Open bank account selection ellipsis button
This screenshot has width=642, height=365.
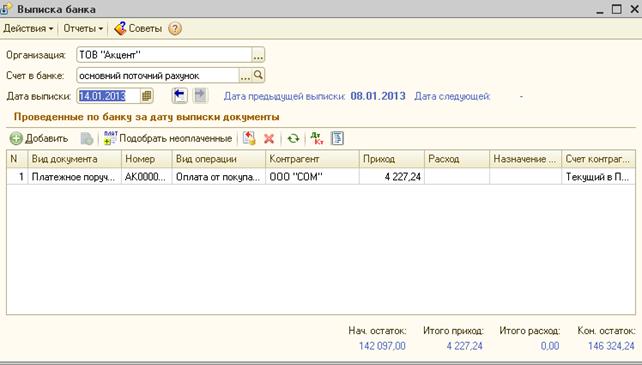coord(245,75)
